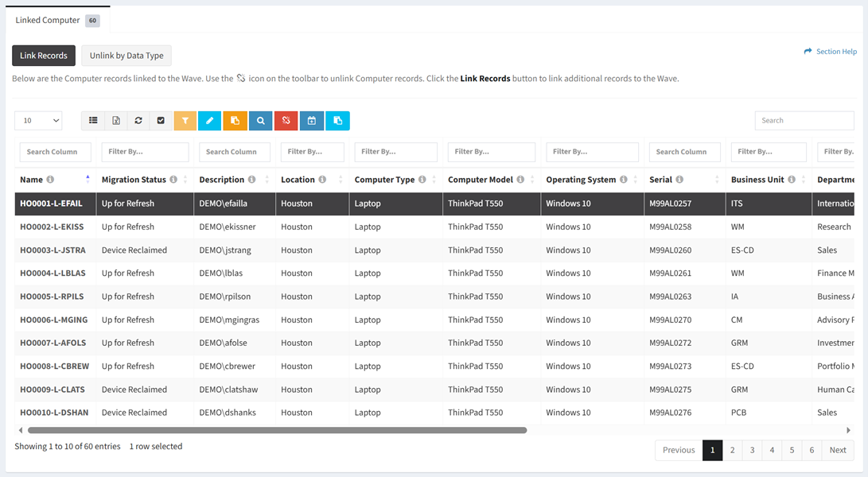Screen dimensions: 868x477
Task: Click the blue magnifier search icon
Action: coord(260,121)
